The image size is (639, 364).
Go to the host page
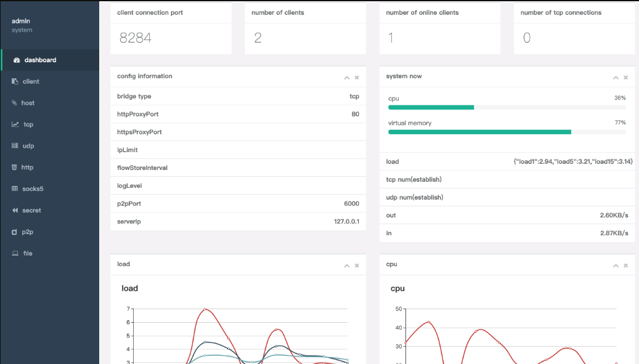click(x=50, y=103)
